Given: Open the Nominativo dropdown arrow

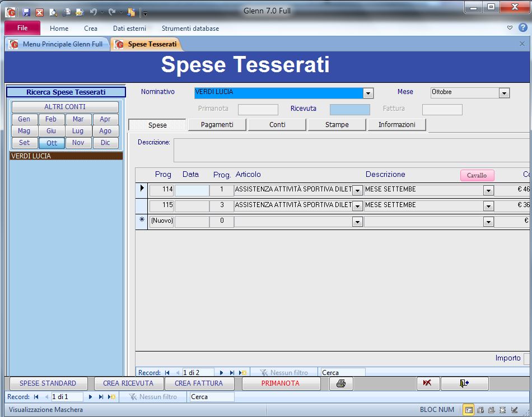Looking at the screenshot, I should [x=368, y=93].
